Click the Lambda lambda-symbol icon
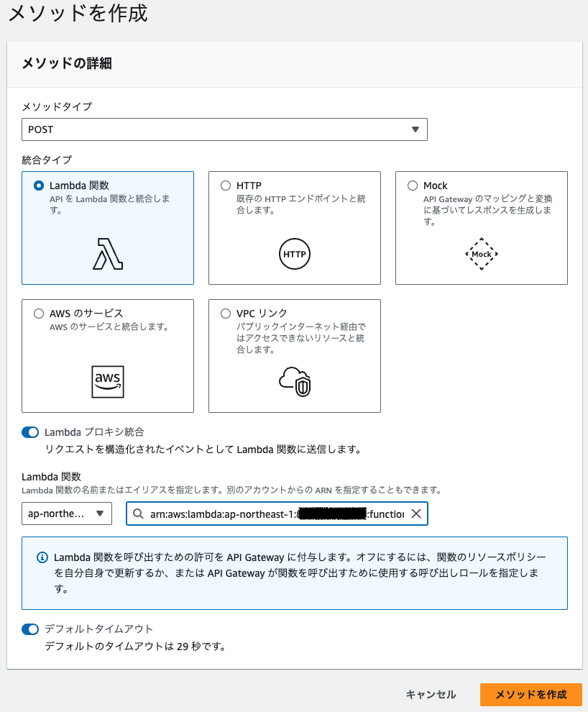Viewport: 588px width, 712px height. [108, 254]
